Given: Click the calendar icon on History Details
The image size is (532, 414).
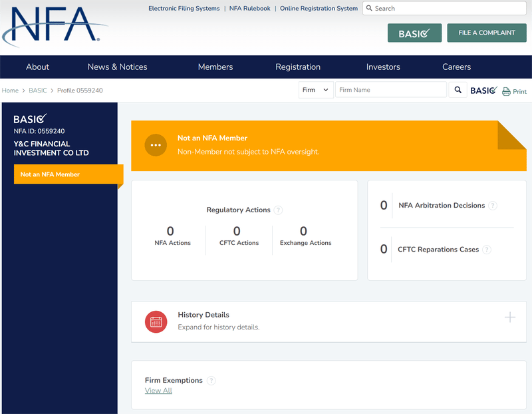Looking at the screenshot, I should click(156, 321).
